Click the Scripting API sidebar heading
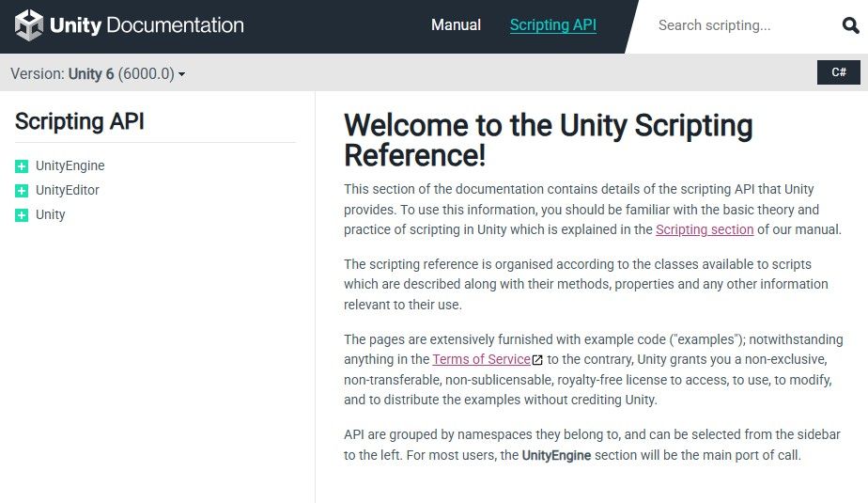This screenshot has width=868, height=503. tap(80, 121)
